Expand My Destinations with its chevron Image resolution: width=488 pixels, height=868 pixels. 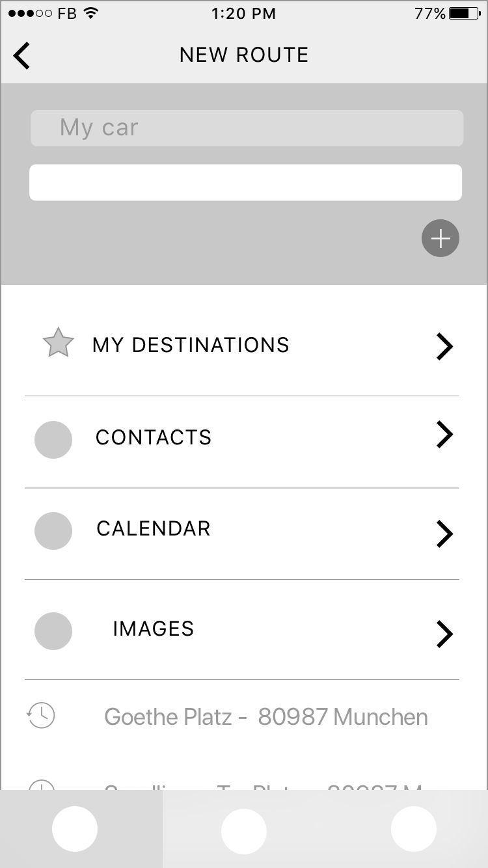click(x=444, y=346)
